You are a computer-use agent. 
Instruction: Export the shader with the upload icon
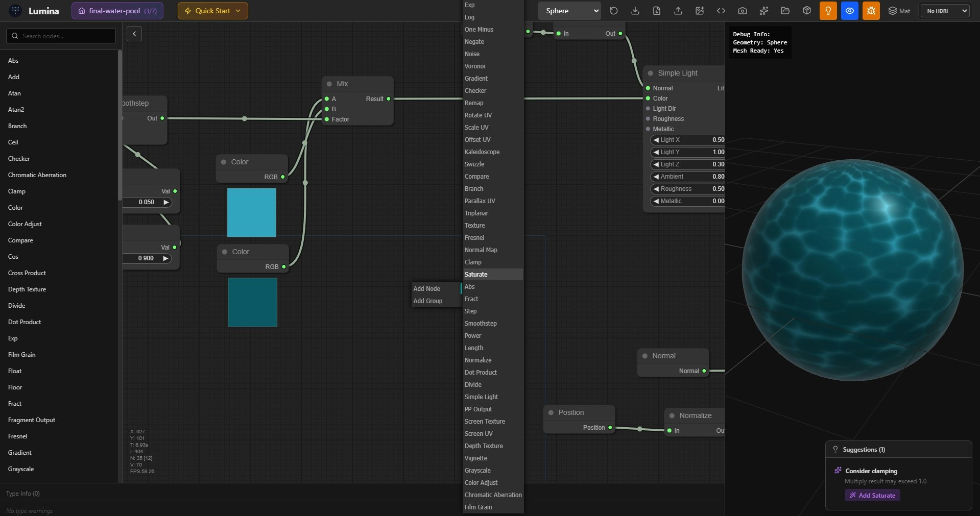pos(678,10)
